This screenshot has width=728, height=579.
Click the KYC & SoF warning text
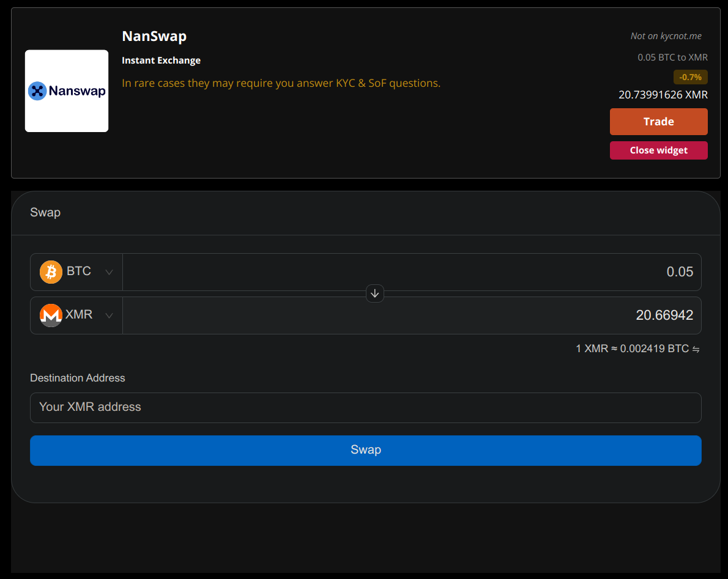point(281,83)
